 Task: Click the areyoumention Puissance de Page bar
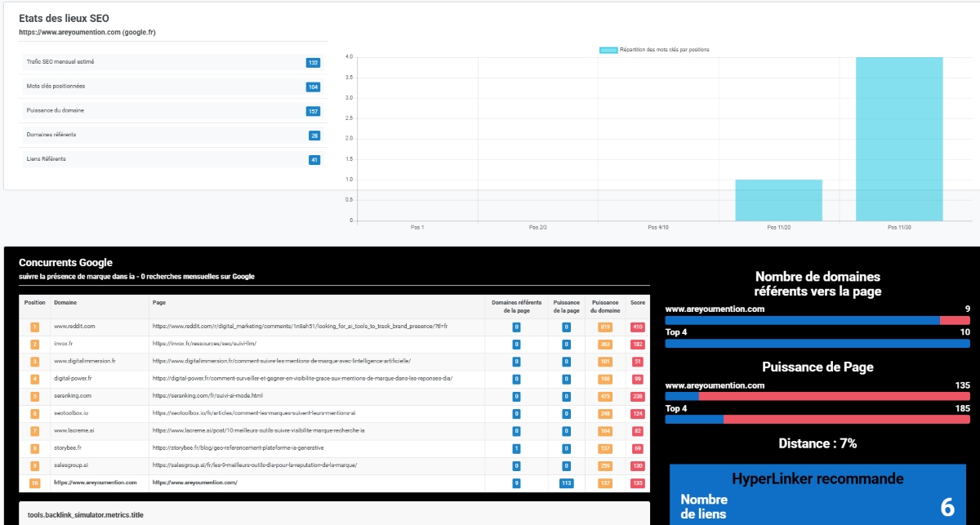click(817, 397)
